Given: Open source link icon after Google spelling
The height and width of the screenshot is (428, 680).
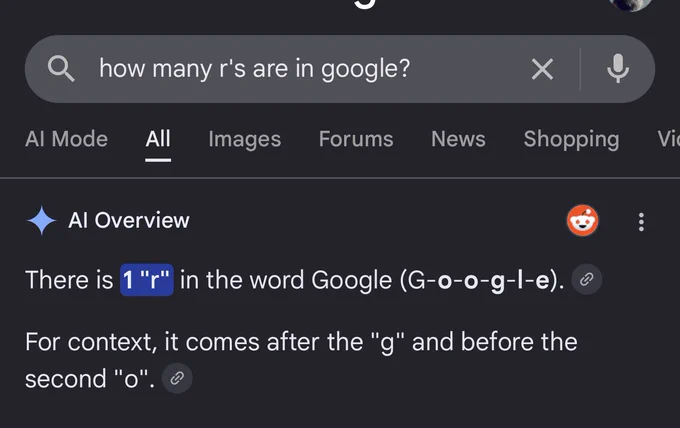Looking at the screenshot, I should [x=586, y=279].
